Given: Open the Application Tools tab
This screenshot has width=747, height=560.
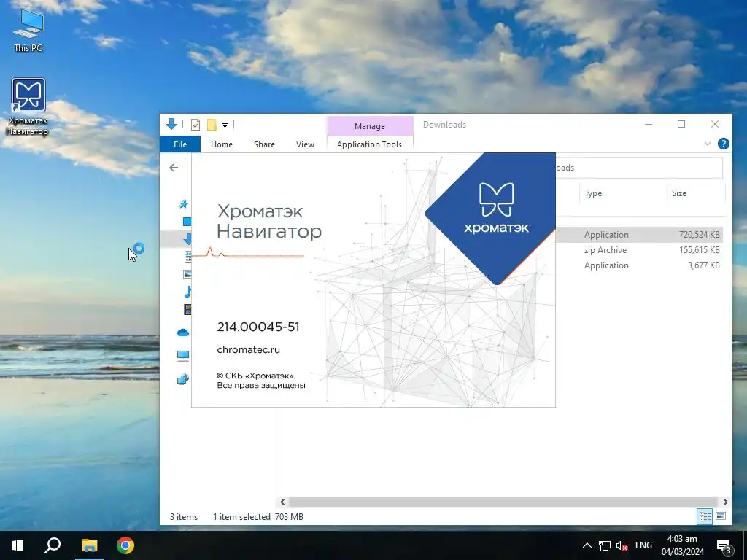Looking at the screenshot, I should (369, 144).
